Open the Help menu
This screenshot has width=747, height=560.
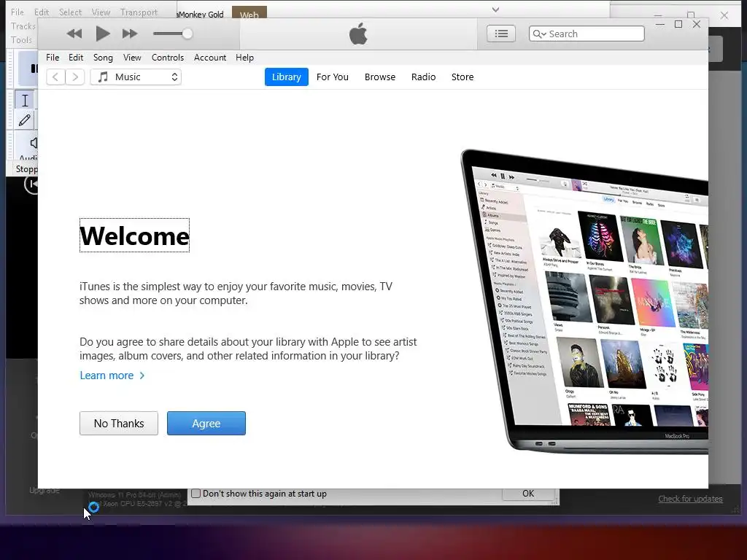(245, 58)
